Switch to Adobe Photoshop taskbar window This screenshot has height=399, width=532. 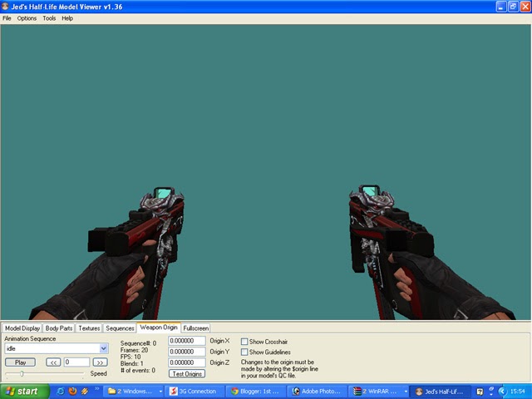point(318,392)
